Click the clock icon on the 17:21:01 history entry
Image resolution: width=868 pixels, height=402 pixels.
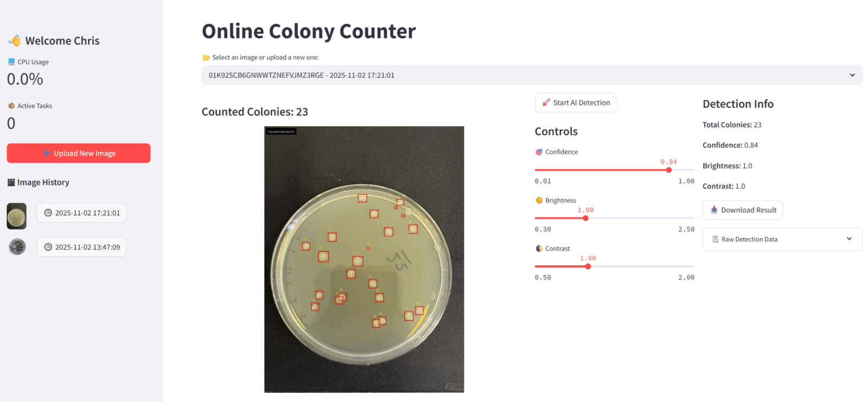48,213
